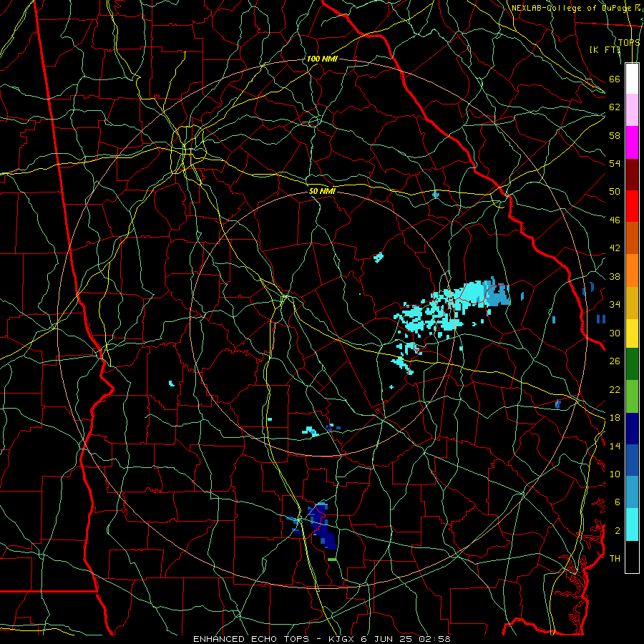Click the 18 legend value label
Image resolution: width=644 pixels, height=644 pixels.
(x=615, y=418)
